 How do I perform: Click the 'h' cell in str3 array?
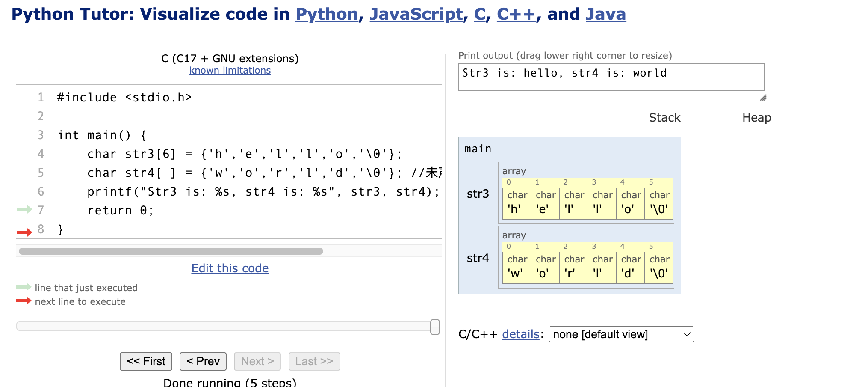coord(517,203)
